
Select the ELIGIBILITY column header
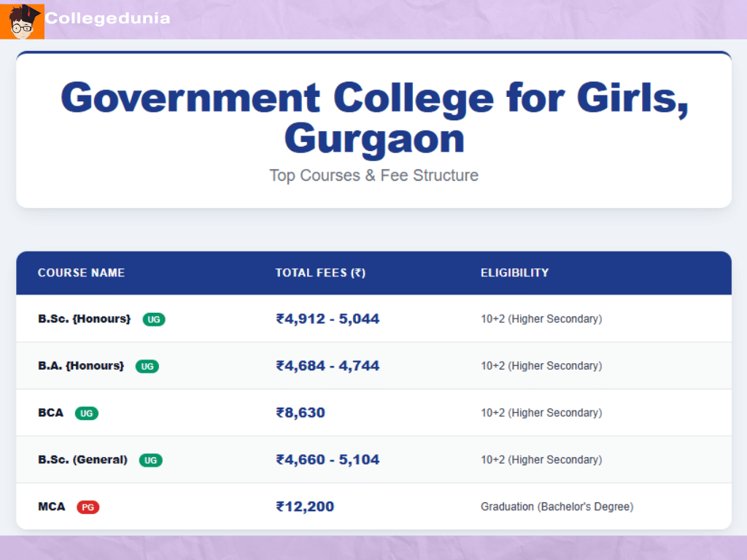click(x=515, y=273)
